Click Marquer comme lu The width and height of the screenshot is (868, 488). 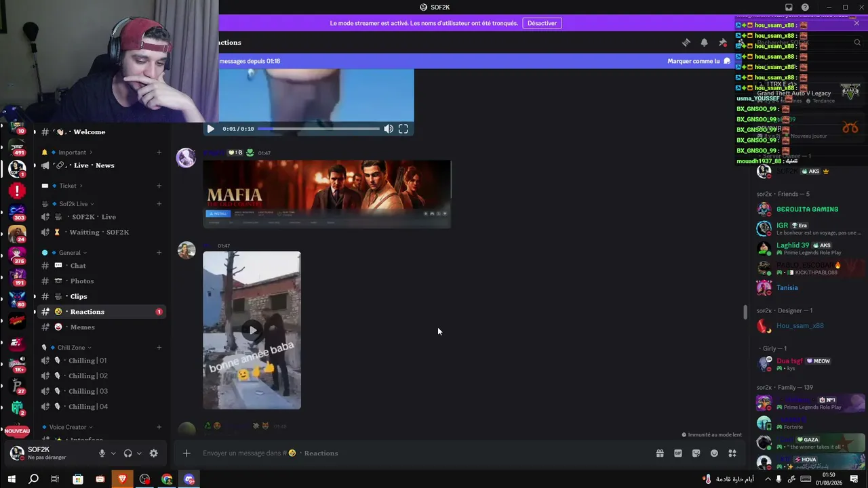point(698,61)
